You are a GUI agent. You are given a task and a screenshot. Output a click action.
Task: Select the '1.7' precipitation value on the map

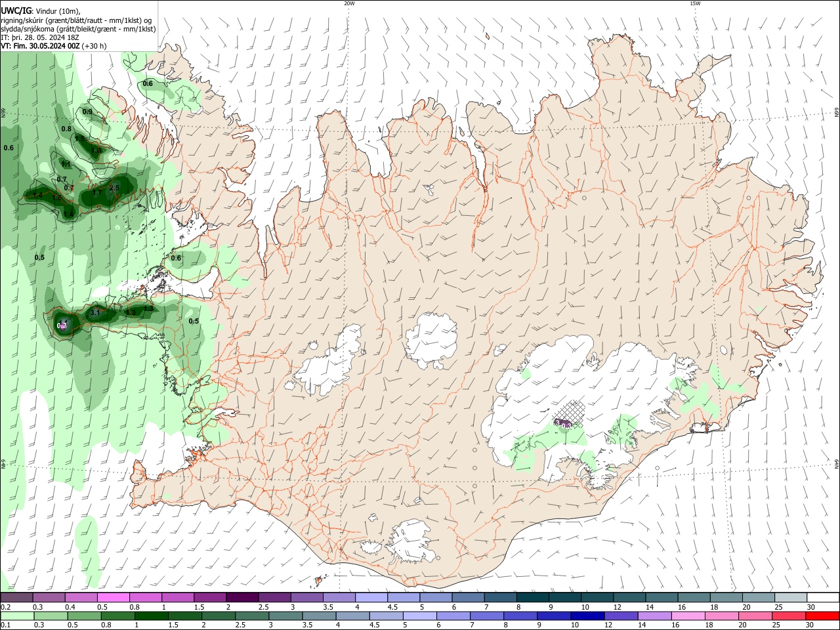coord(97,193)
